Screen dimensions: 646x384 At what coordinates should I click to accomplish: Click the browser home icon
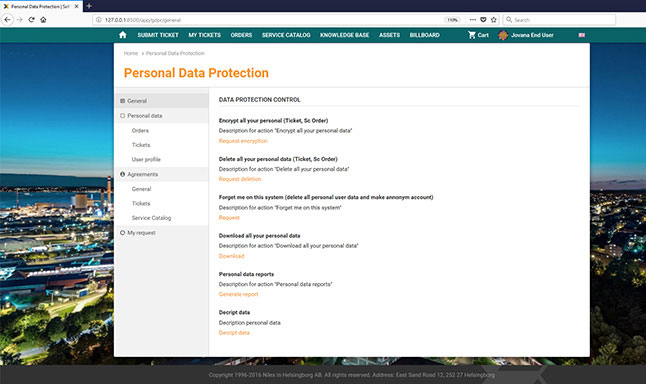click(43, 19)
